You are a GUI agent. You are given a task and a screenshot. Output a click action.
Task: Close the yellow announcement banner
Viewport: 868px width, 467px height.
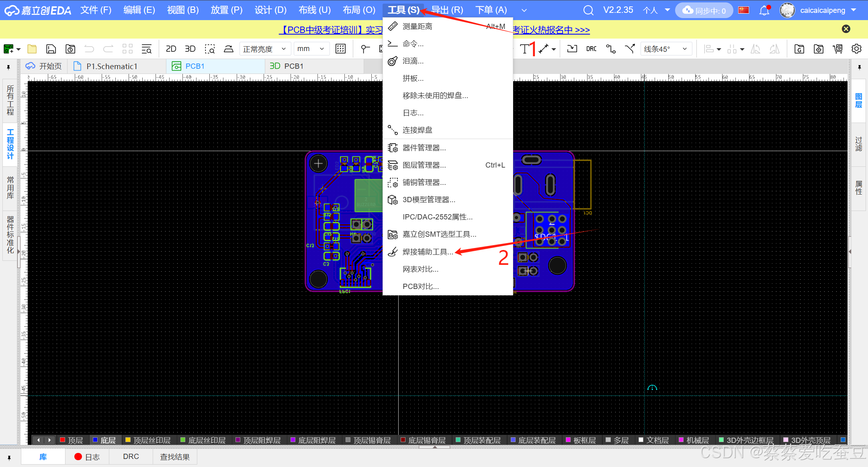click(x=846, y=29)
